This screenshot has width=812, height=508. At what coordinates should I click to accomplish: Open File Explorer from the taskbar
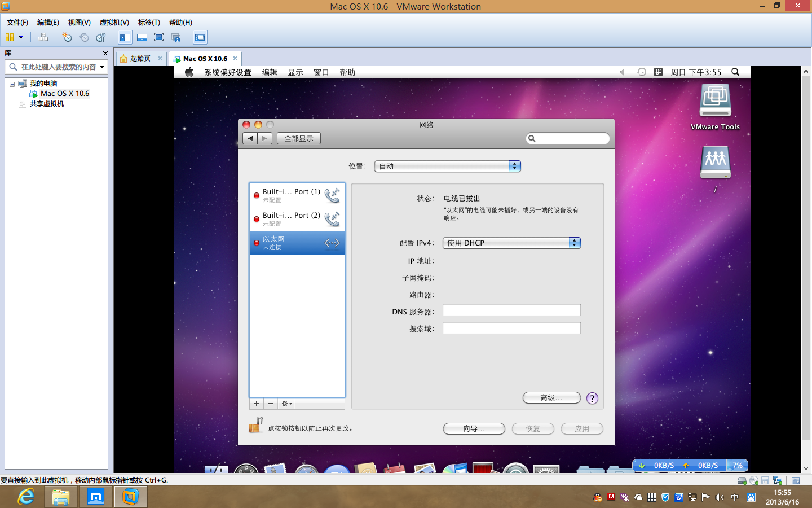[x=61, y=497]
